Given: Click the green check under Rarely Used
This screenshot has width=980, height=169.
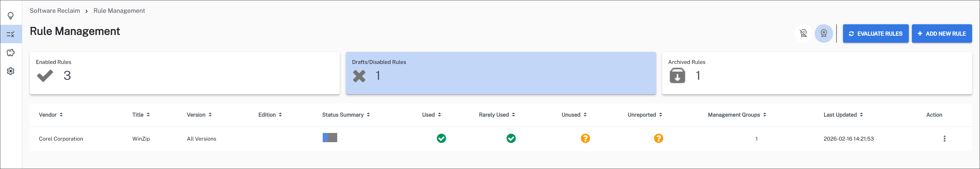Looking at the screenshot, I should click(511, 139).
